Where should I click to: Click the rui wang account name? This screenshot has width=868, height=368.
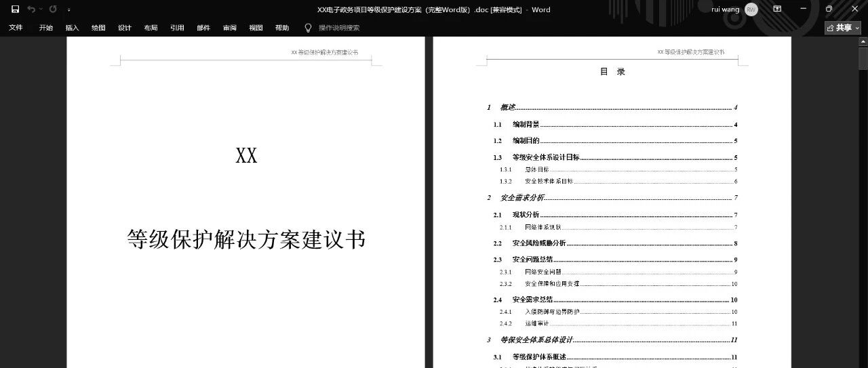coord(726,9)
